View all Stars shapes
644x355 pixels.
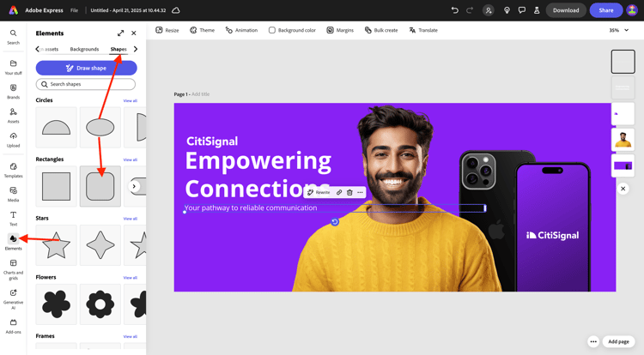(x=131, y=219)
